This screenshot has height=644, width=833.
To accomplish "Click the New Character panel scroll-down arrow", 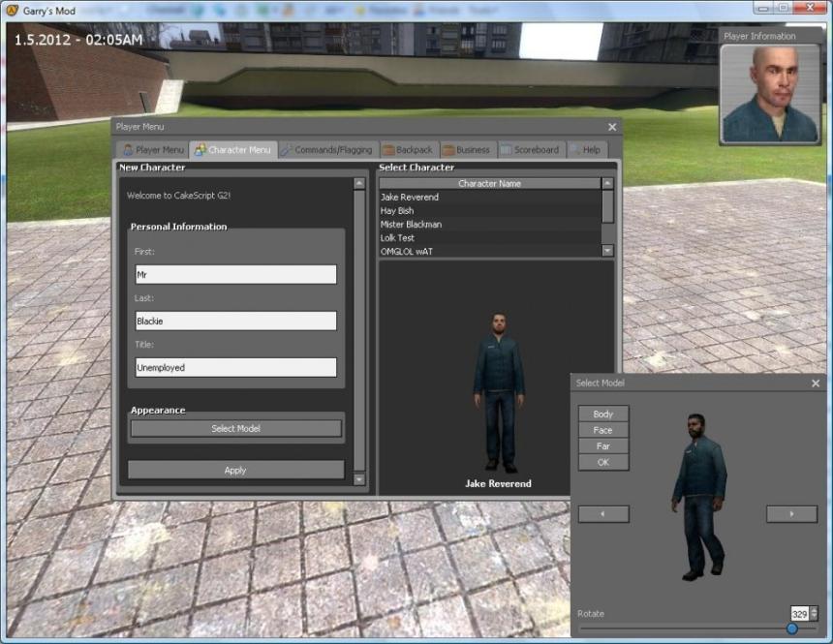I will [x=359, y=479].
